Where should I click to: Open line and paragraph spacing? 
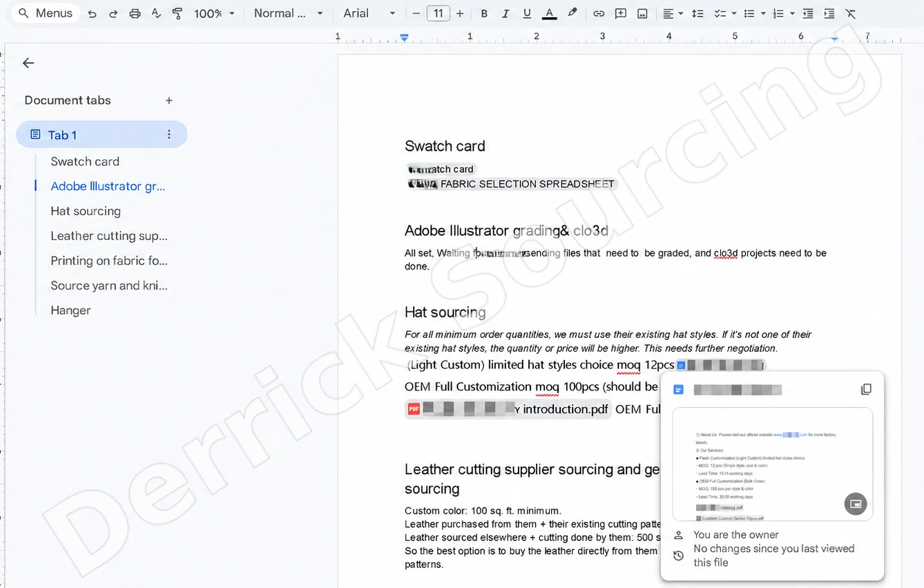point(698,14)
